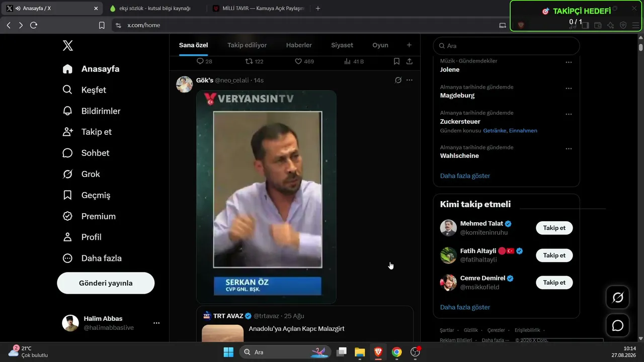Open Premium page

(x=90, y=216)
